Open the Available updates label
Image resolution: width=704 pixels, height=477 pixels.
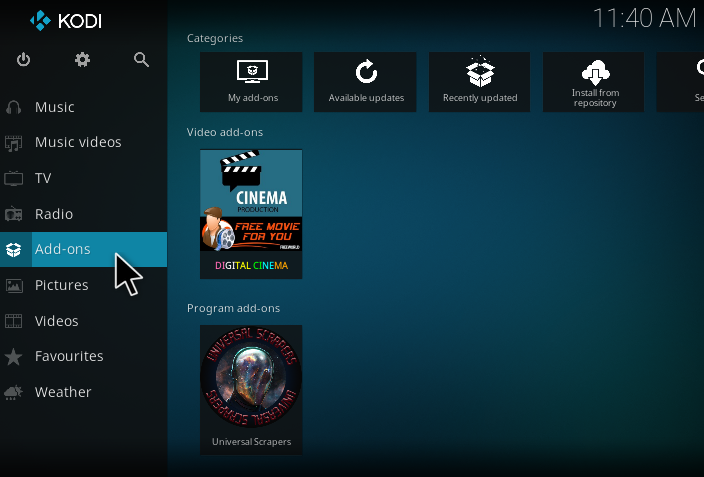click(x=366, y=98)
